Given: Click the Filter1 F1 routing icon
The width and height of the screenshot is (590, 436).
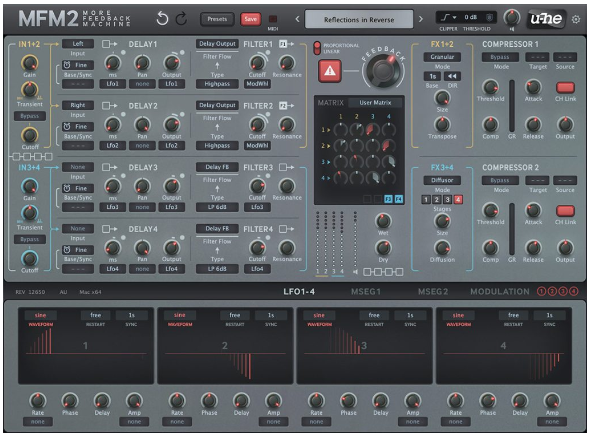Looking at the screenshot, I should 286,44.
